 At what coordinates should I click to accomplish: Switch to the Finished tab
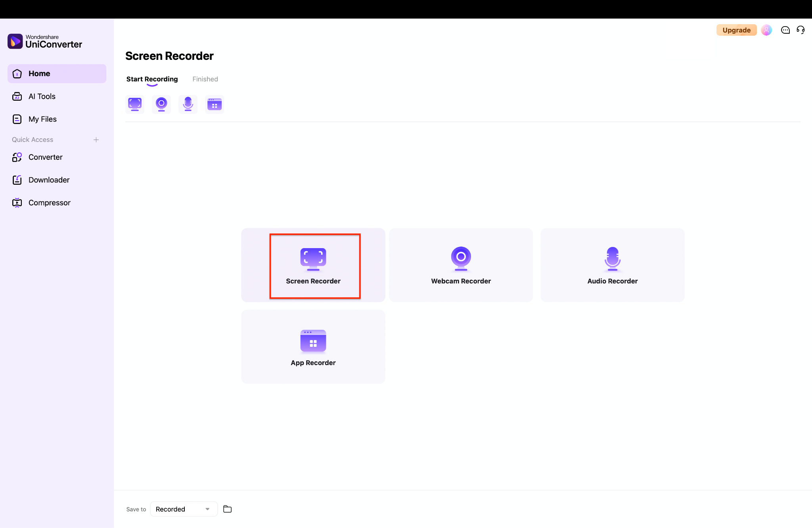205,79
